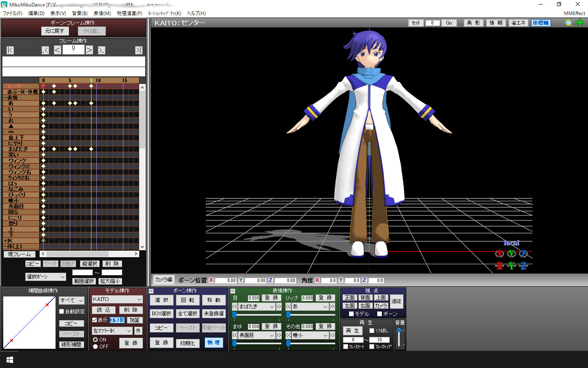
Task: Jump to last frame button
Action: 139,50
